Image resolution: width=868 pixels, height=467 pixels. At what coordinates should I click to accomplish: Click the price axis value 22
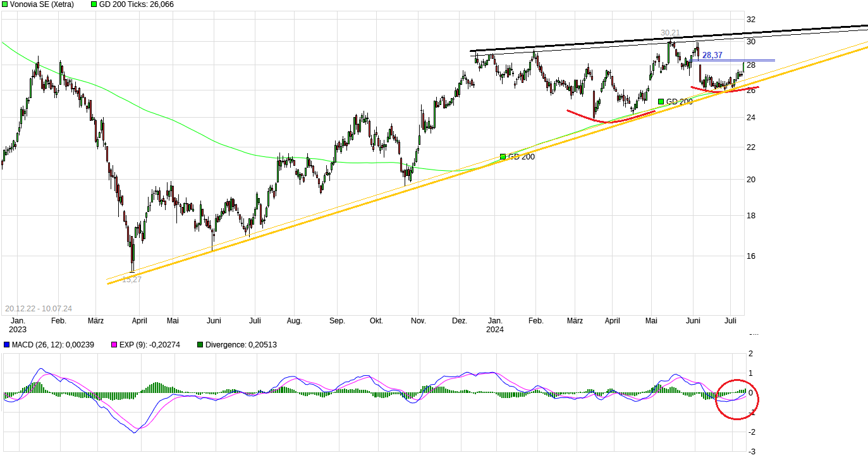tap(751, 147)
